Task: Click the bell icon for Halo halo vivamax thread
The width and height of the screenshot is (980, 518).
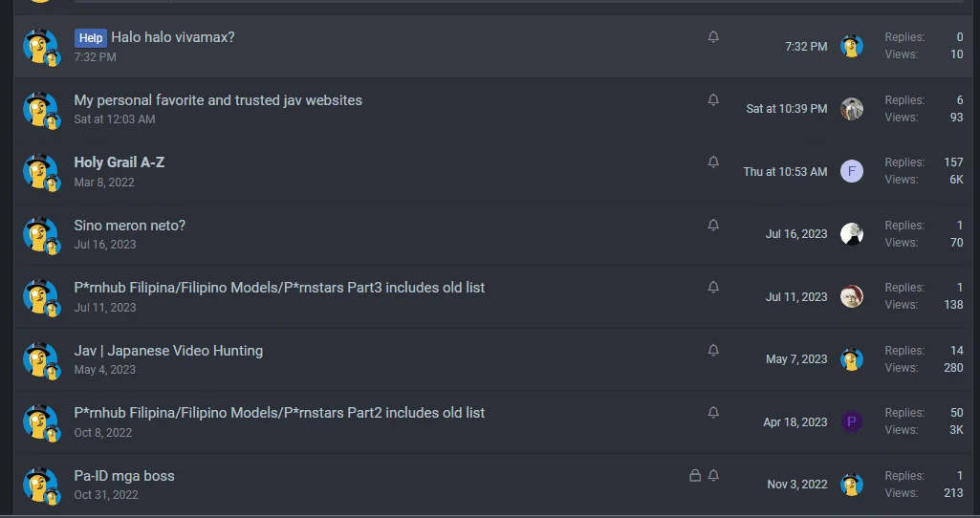Action: click(713, 37)
